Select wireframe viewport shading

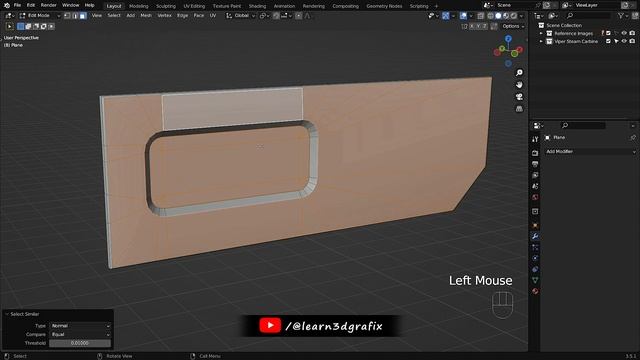[491, 16]
